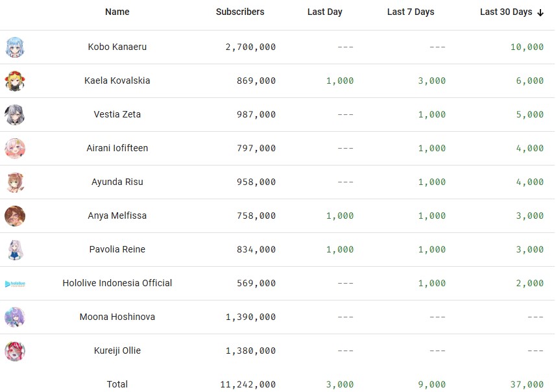Screen dimensions: 556x392
Task: Select the Kureiji Ollie name link
Action: 117,350
